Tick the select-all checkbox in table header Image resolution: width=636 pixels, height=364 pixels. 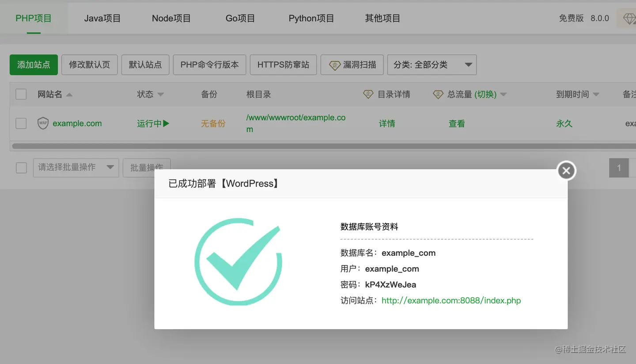point(21,94)
